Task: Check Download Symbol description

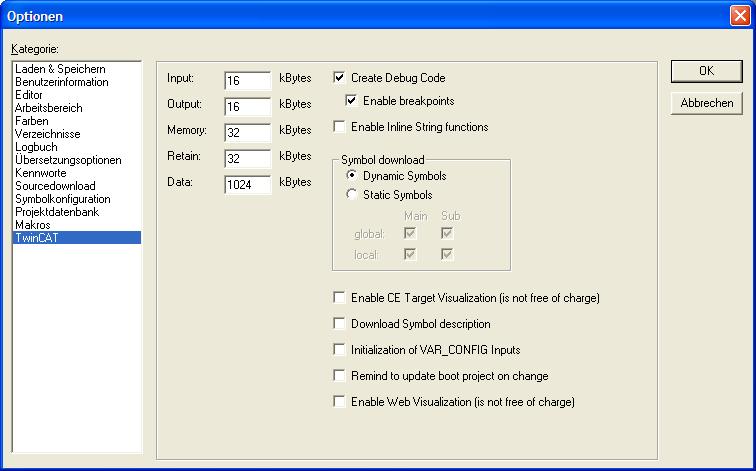Action: click(x=339, y=323)
